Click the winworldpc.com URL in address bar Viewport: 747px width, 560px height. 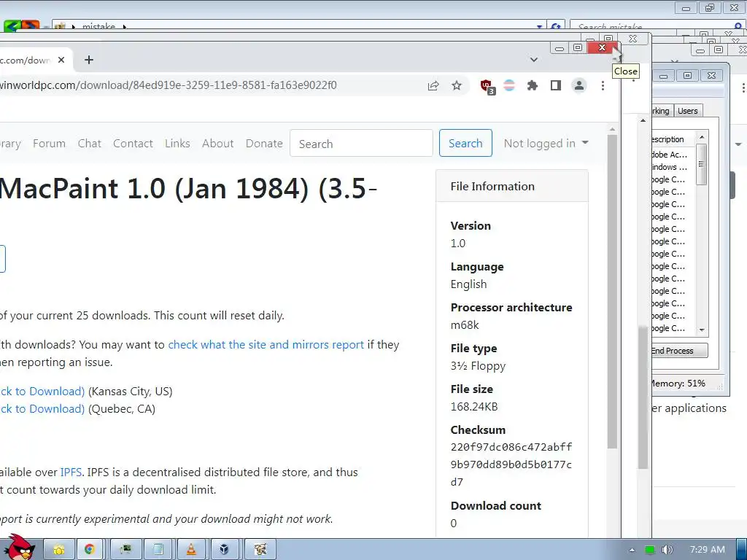click(169, 85)
